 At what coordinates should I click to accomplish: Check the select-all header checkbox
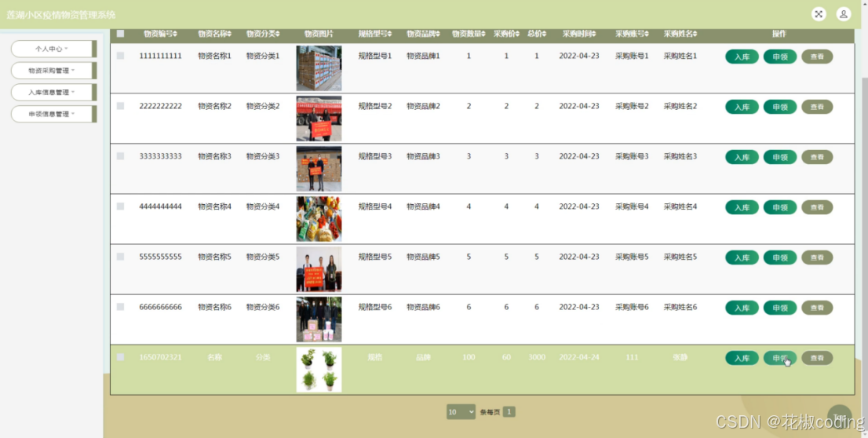coord(120,34)
